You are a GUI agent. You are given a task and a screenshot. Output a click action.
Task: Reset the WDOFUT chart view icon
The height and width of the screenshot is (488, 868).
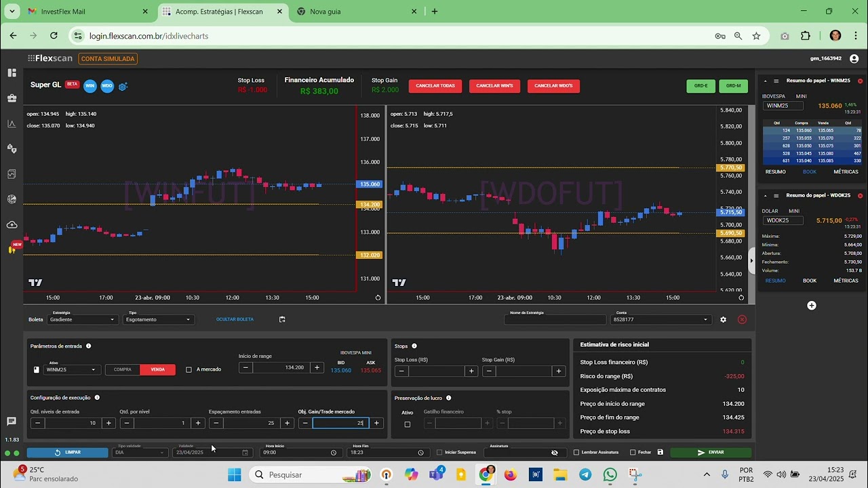click(741, 298)
